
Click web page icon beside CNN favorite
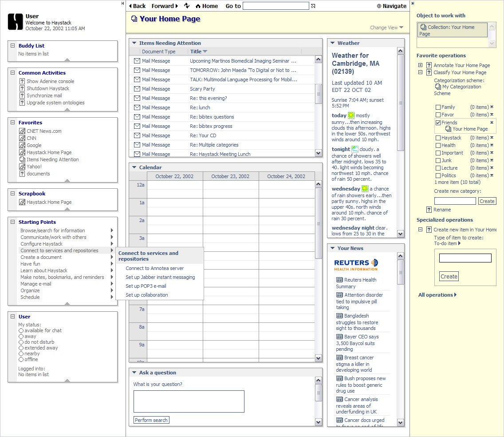coord(22,138)
